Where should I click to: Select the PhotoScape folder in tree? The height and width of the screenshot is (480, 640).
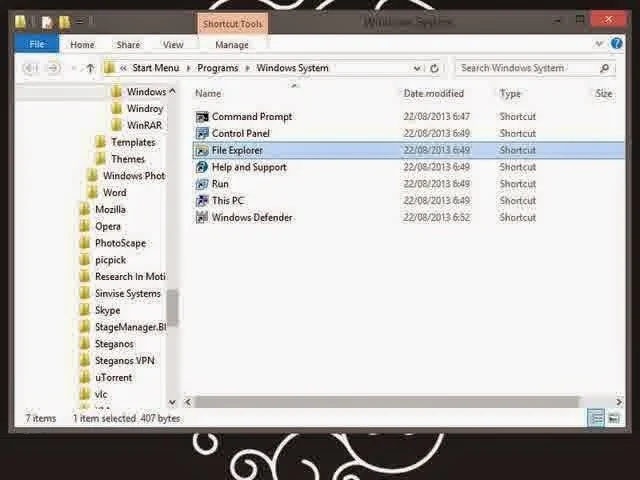pyautogui.click(x=120, y=243)
